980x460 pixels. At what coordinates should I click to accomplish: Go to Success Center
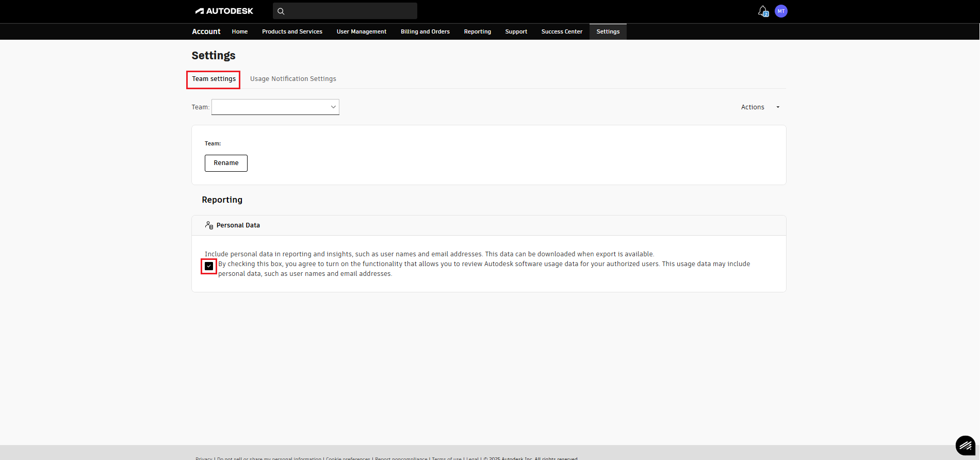[x=562, y=31]
